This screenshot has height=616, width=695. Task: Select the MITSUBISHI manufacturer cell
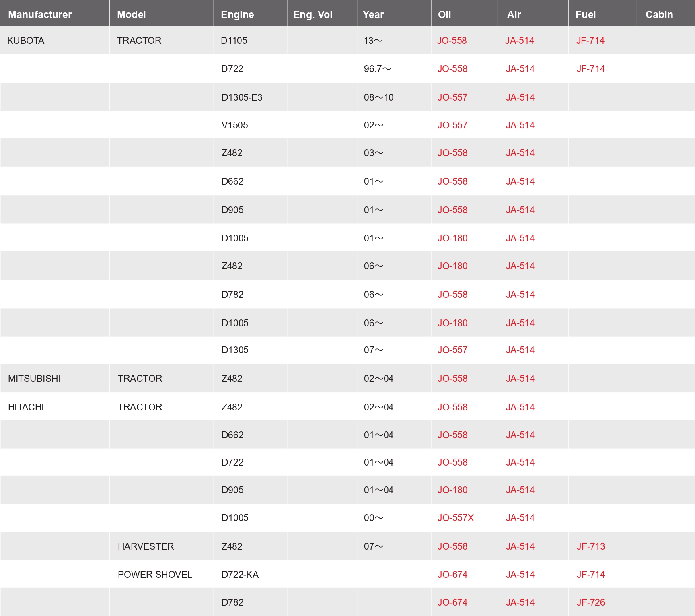34,379
